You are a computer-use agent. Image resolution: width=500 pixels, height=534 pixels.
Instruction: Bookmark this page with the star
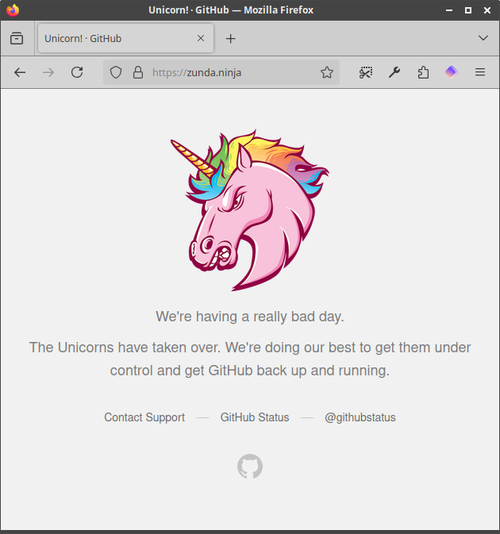[x=327, y=72]
